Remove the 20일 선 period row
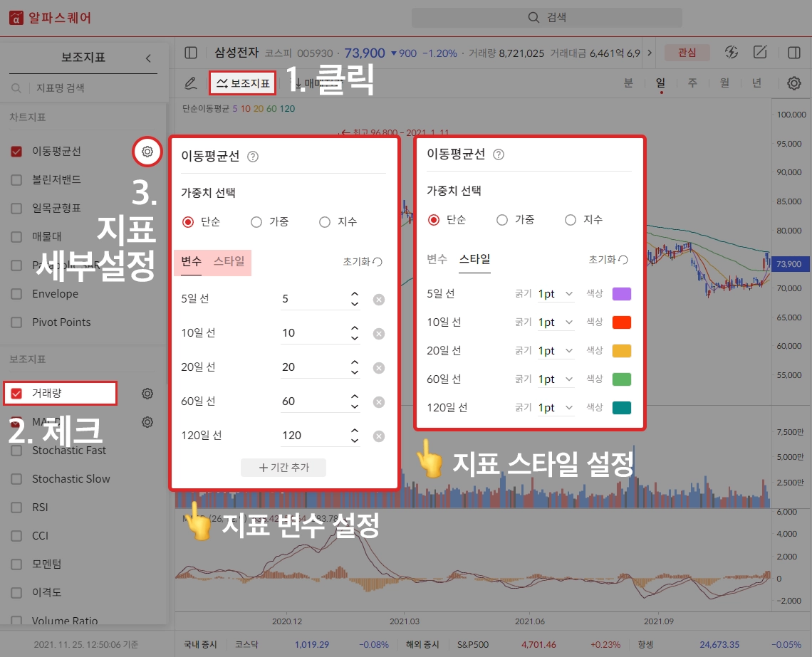This screenshot has width=812, height=657. pyautogui.click(x=379, y=368)
